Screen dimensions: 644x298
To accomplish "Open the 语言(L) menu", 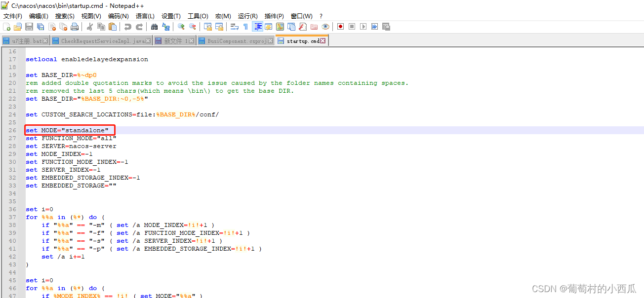I will point(145,16).
